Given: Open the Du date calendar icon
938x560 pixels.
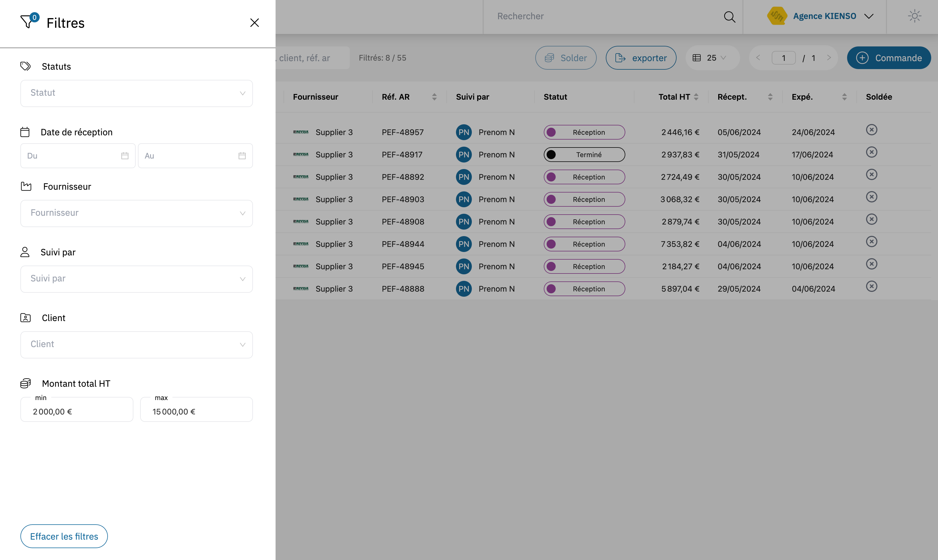Looking at the screenshot, I should point(125,156).
